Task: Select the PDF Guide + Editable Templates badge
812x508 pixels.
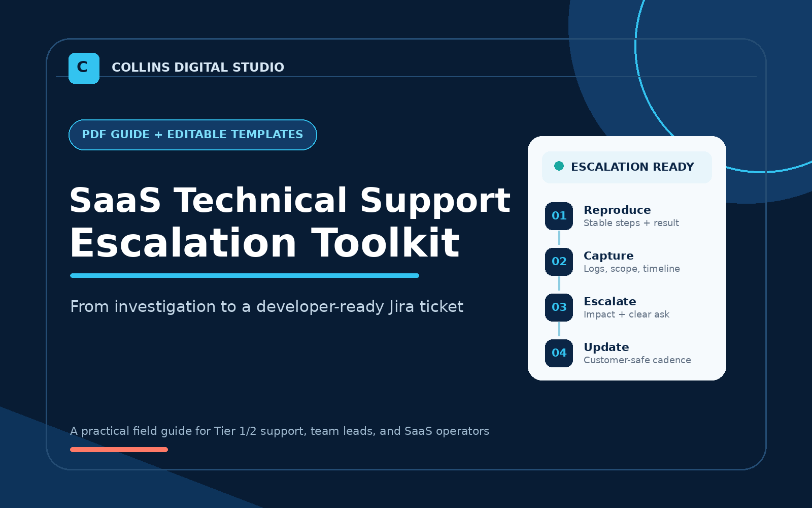Action: 193,135
